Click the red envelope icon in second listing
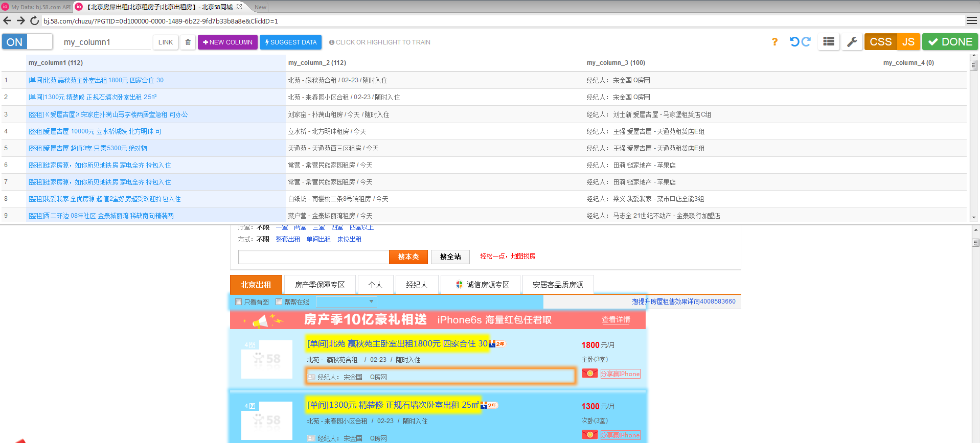The width and height of the screenshot is (980, 443). (x=590, y=435)
